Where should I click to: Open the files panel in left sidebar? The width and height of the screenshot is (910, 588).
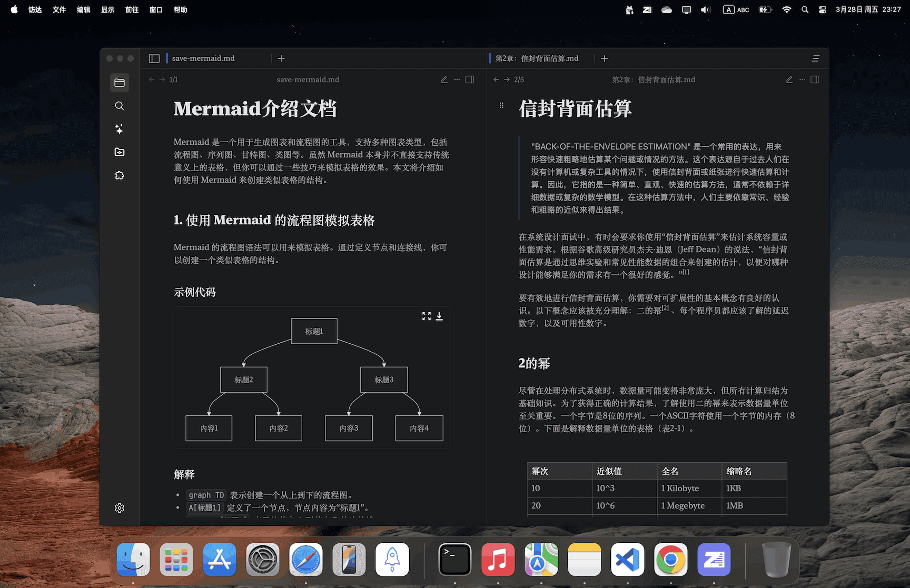coord(120,83)
